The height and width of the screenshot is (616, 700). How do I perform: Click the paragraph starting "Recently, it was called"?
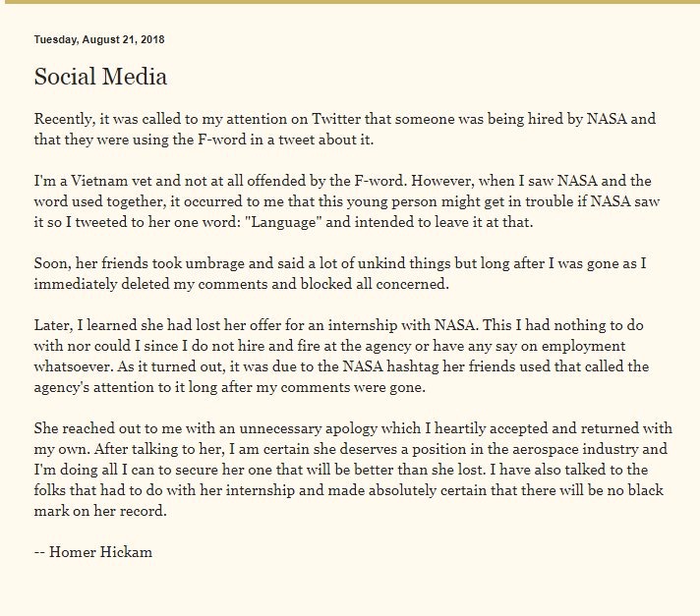(x=345, y=130)
